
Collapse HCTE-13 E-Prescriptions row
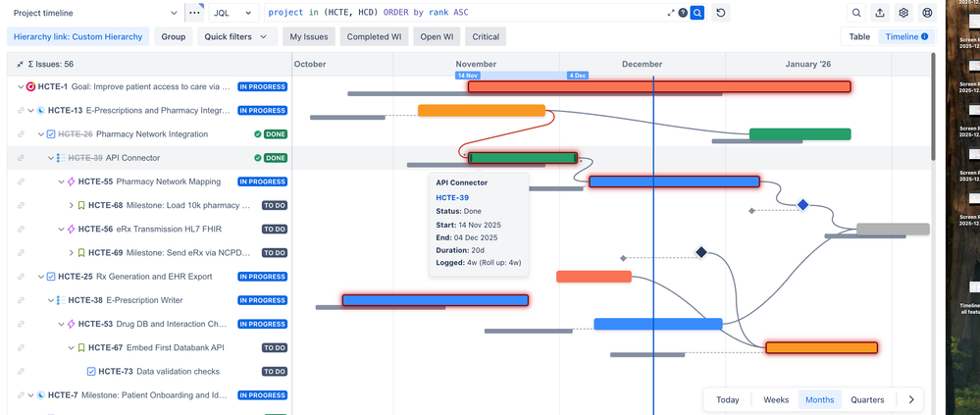coord(30,111)
